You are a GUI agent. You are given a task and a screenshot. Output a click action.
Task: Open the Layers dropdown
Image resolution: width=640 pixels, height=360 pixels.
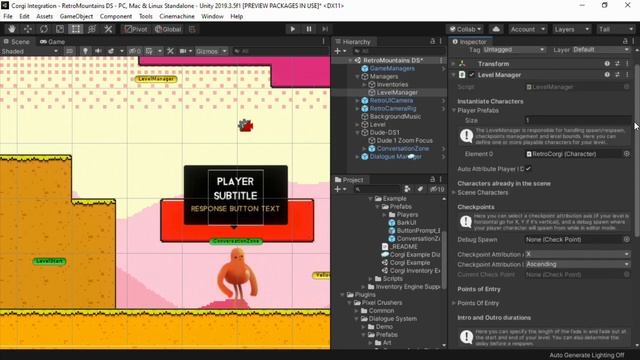pos(571,29)
